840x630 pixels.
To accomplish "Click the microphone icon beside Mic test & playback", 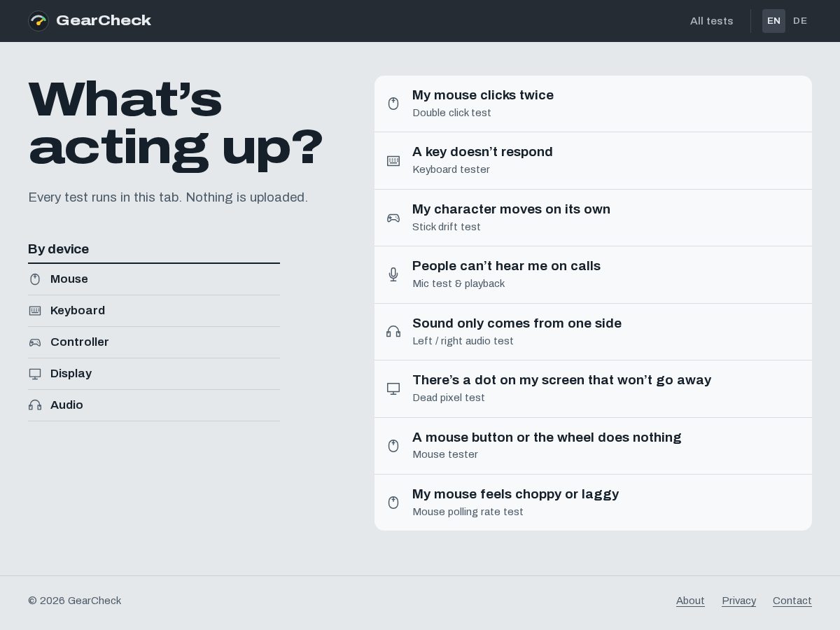I will coord(393,274).
